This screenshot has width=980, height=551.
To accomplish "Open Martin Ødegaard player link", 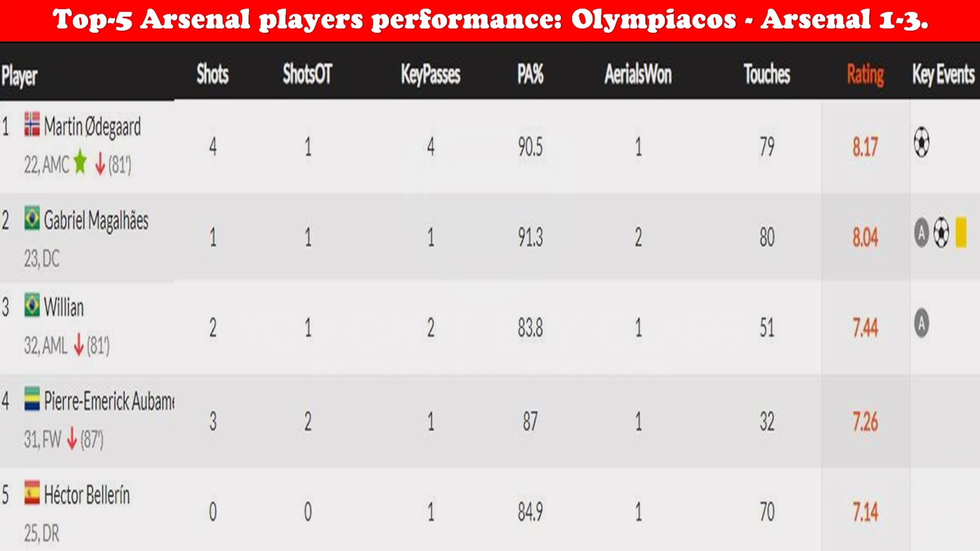I will (92, 126).
